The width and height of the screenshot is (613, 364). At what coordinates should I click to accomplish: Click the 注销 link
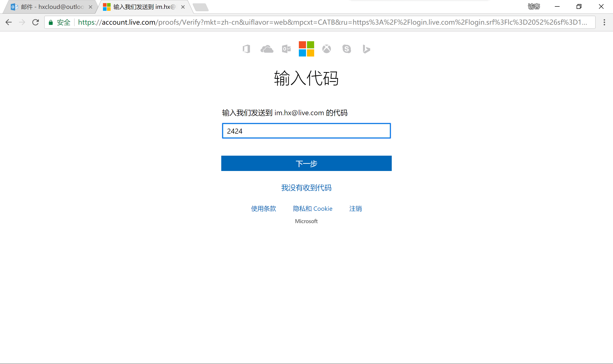click(356, 209)
